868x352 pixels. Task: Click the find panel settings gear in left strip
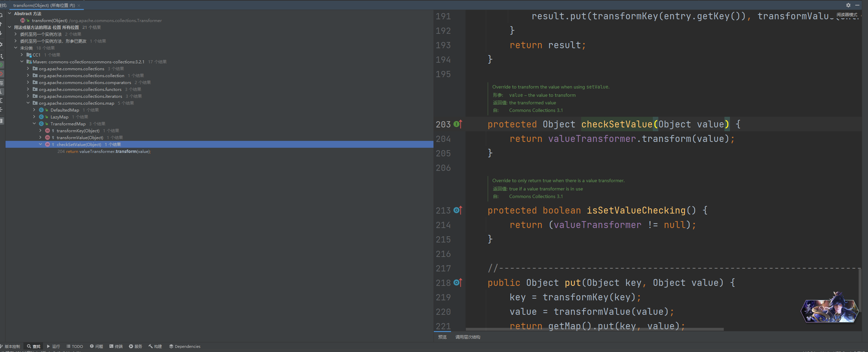1,44
